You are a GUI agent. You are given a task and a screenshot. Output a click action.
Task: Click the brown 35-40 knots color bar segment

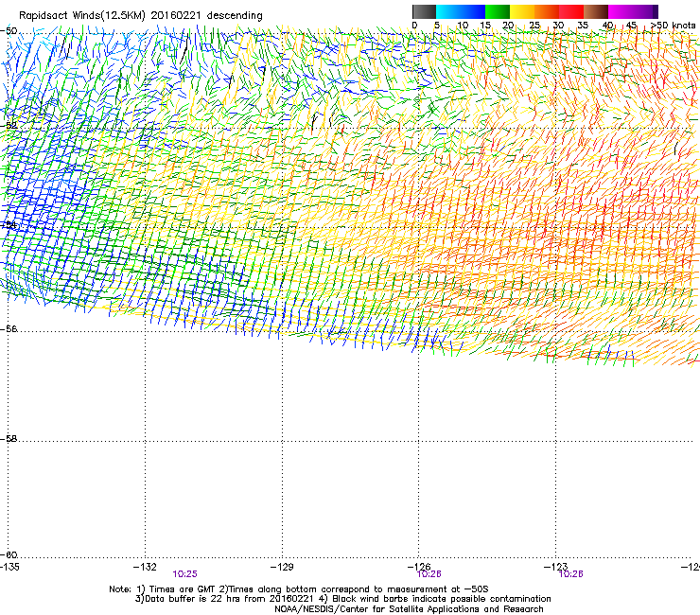point(596,11)
